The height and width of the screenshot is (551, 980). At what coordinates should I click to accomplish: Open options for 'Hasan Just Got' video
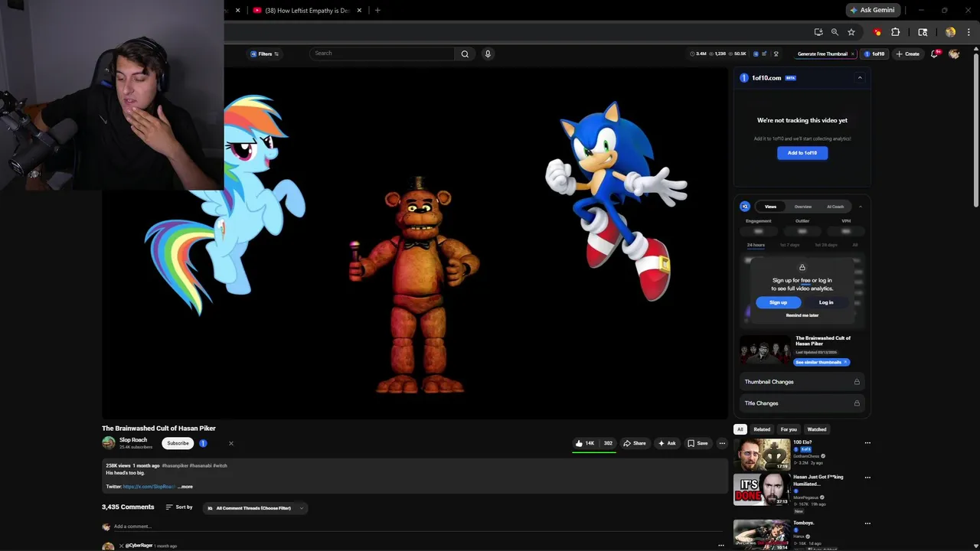click(867, 478)
